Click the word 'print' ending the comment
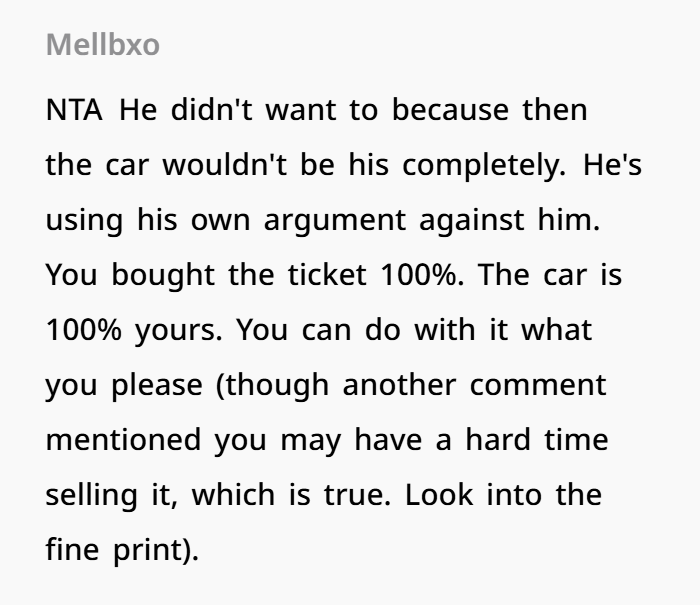 click(x=149, y=550)
